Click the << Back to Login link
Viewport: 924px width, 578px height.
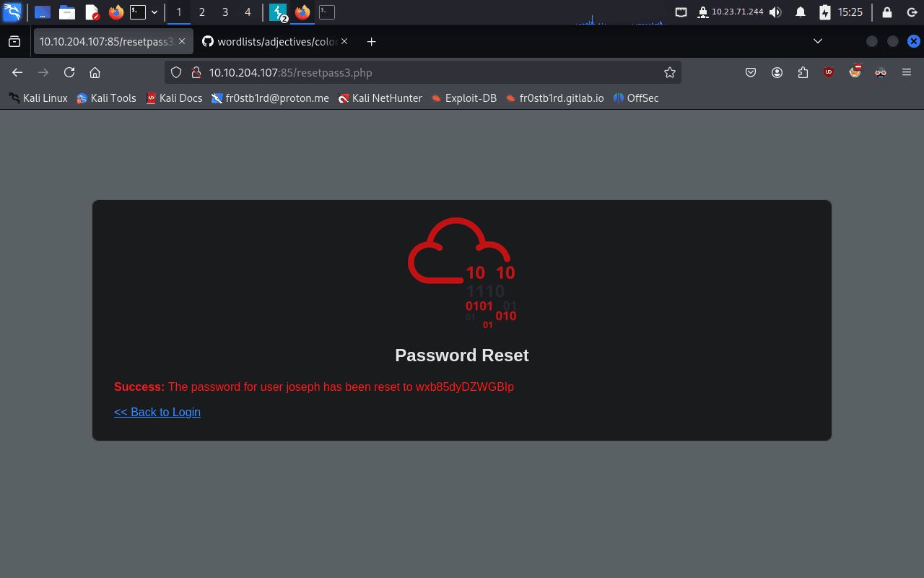click(x=157, y=412)
